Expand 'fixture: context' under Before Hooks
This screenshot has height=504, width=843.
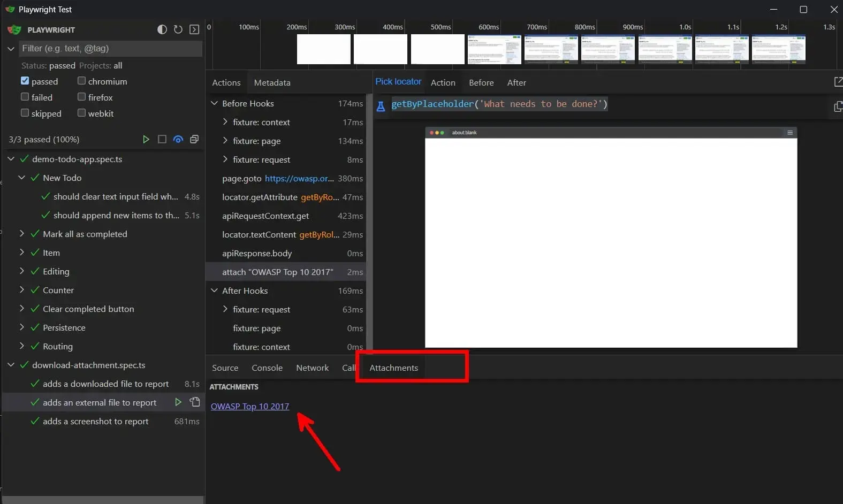coord(225,122)
